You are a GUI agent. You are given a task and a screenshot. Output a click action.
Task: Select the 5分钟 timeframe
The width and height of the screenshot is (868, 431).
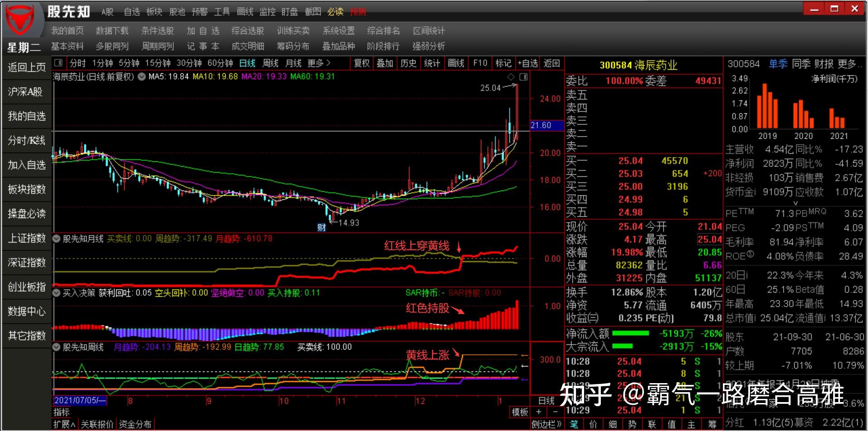coord(129,63)
